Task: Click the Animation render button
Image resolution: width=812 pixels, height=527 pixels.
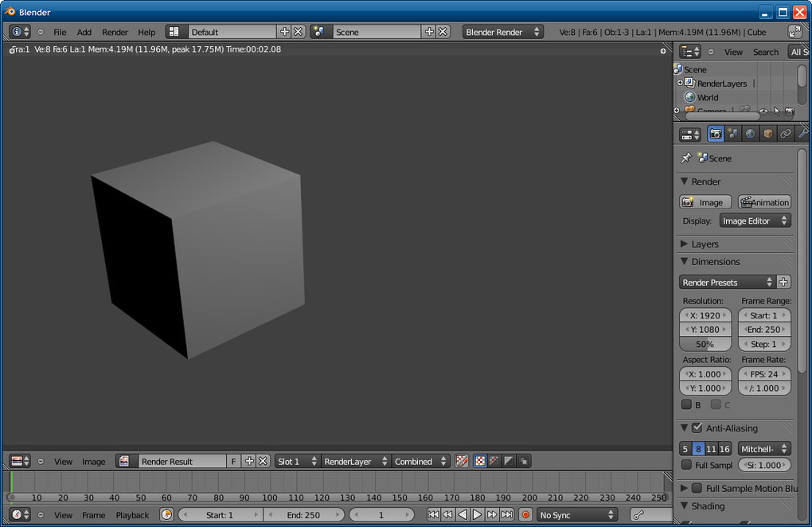Action: point(764,202)
